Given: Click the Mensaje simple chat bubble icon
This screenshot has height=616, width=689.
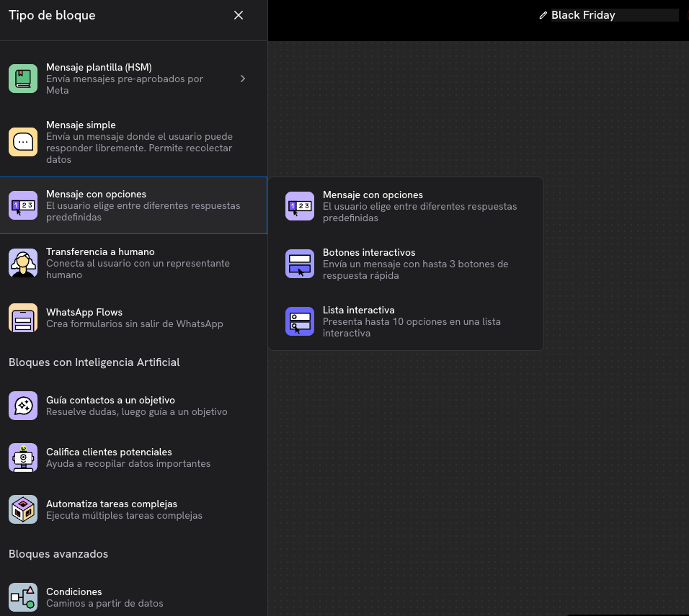Looking at the screenshot, I should point(23,142).
